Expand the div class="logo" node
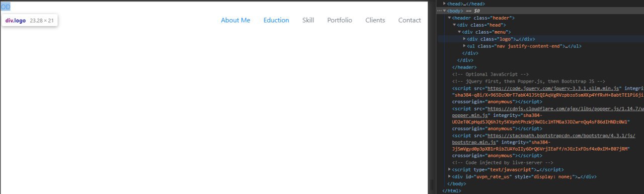The height and width of the screenshot is (194, 644). tap(464, 39)
